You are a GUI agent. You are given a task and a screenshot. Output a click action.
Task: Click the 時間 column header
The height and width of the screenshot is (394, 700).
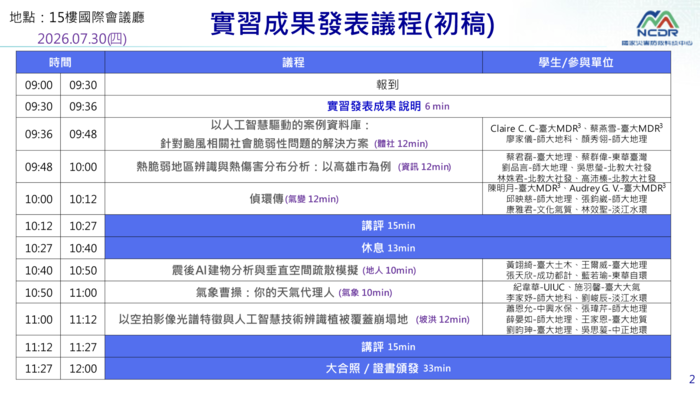[x=60, y=62]
